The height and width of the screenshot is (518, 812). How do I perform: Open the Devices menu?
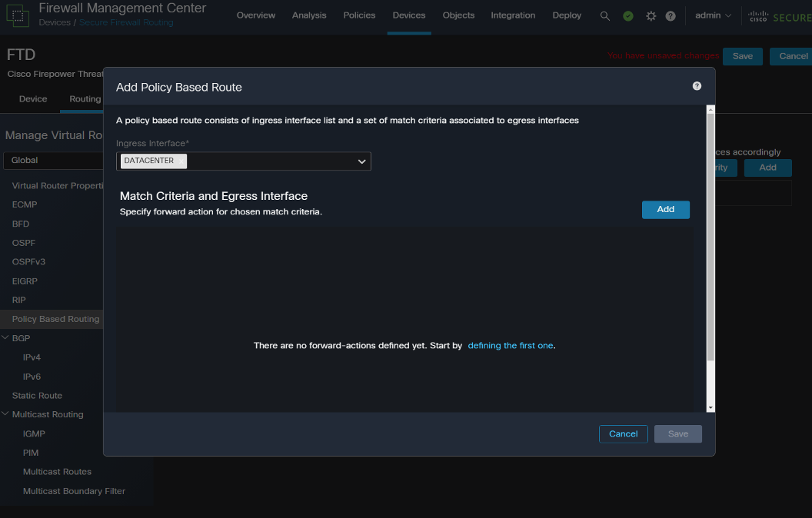pyautogui.click(x=409, y=15)
